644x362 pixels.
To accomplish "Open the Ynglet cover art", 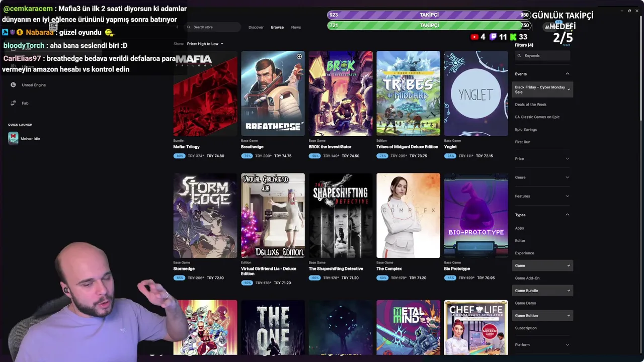I will pos(476,94).
